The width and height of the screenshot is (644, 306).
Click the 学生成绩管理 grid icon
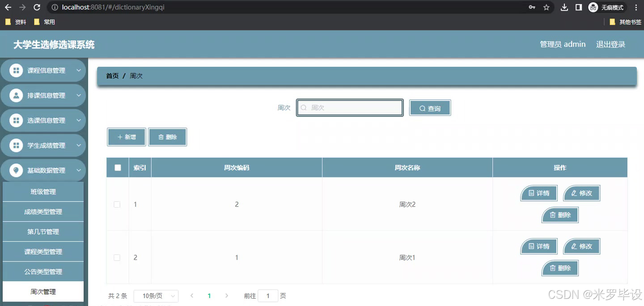tap(16, 145)
